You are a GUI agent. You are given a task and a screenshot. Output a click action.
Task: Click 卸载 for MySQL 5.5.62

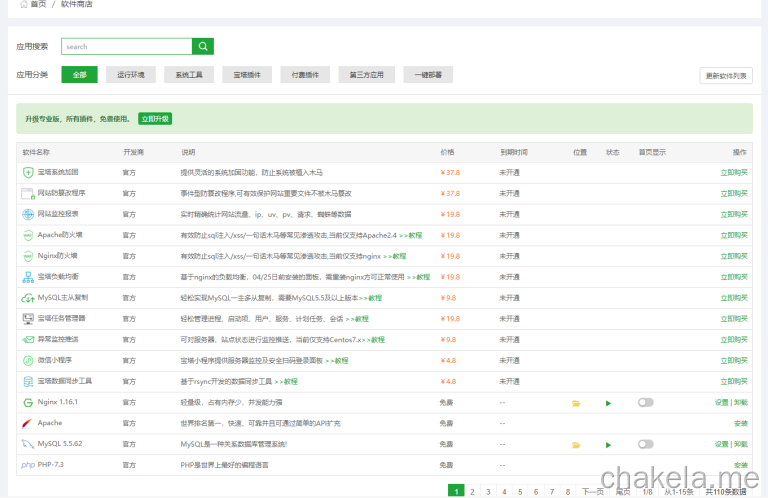pos(741,444)
